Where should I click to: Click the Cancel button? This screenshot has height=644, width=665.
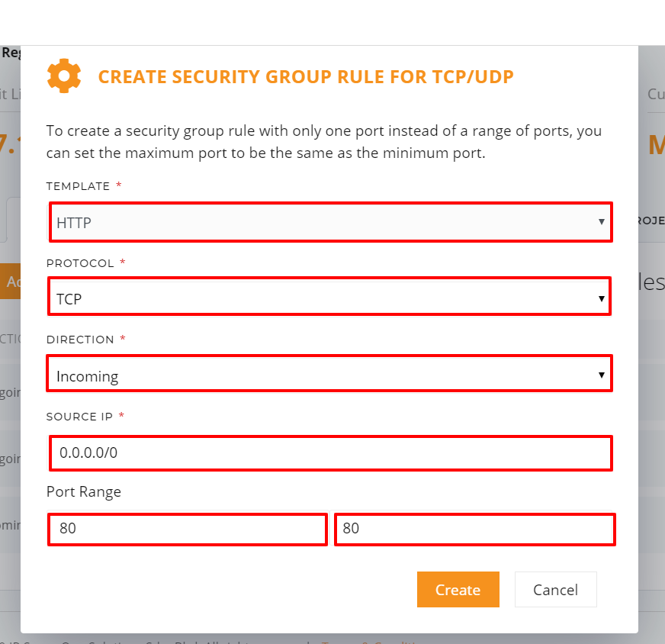(556, 589)
